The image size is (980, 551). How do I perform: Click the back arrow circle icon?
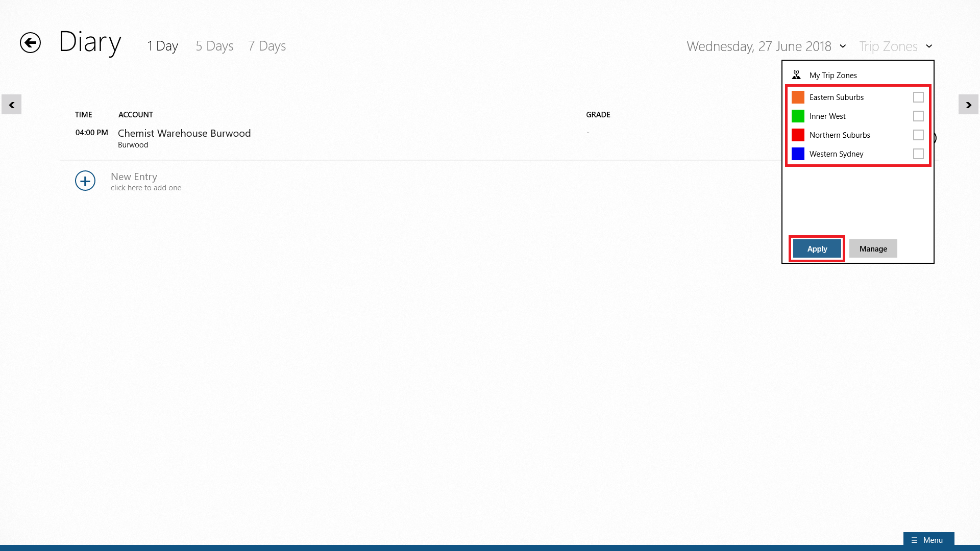click(30, 42)
